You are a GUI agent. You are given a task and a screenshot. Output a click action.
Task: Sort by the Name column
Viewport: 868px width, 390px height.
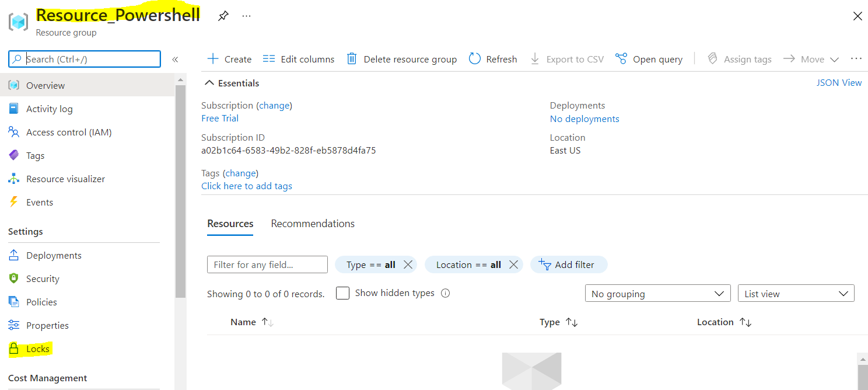[x=252, y=322]
